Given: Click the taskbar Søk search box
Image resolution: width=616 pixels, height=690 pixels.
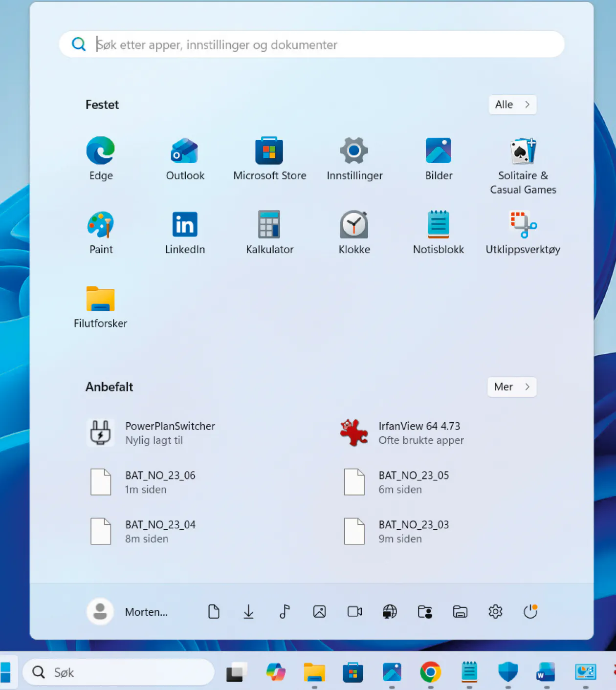Looking at the screenshot, I should tap(119, 672).
